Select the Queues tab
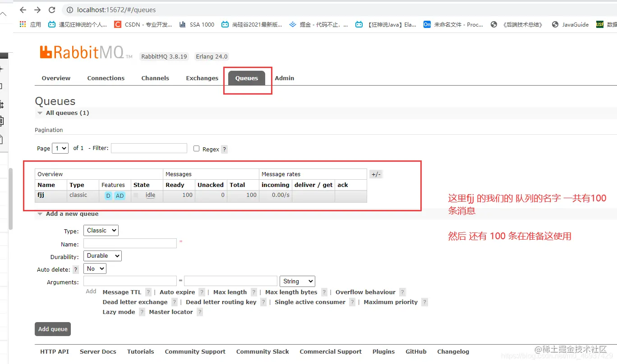The width and height of the screenshot is (617, 364). (x=247, y=78)
